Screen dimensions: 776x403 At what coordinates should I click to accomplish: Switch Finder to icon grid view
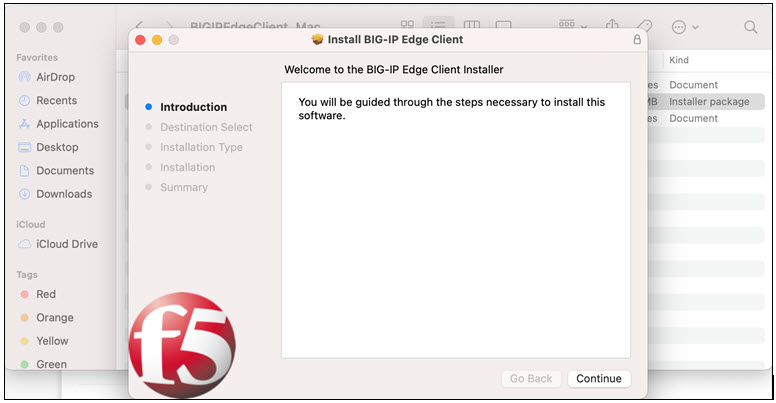[x=407, y=27]
